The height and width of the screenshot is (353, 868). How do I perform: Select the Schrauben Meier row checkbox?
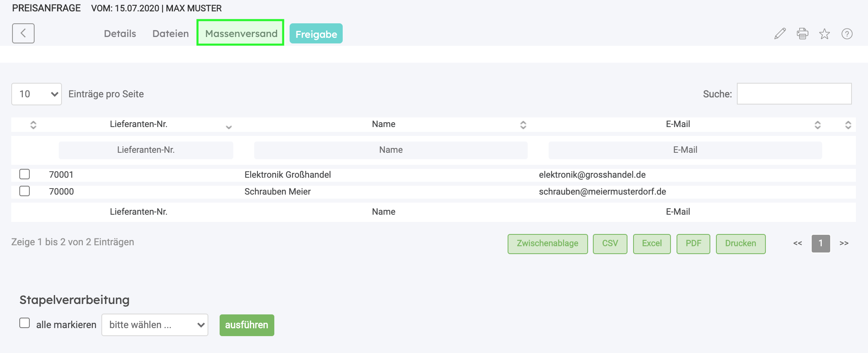[25, 191]
